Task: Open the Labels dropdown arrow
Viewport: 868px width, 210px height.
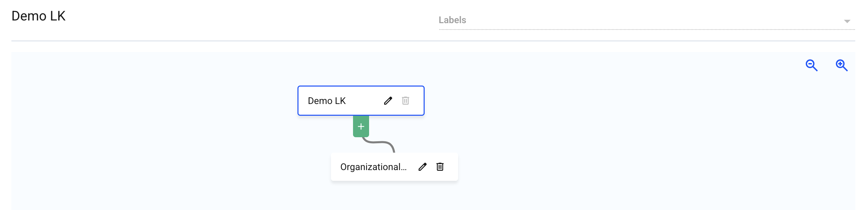Action: (x=847, y=21)
